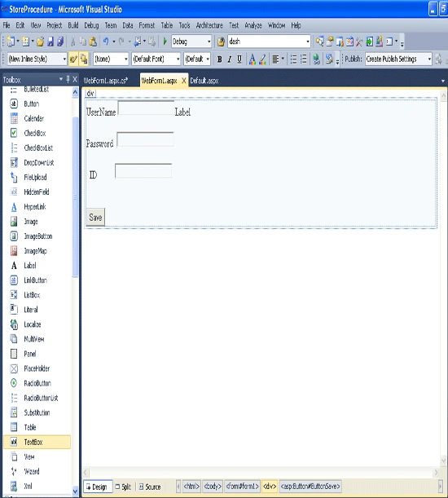The height and width of the screenshot is (498, 448).
Task: Apply Italic formatting from the toolbar
Action: coord(229,59)
